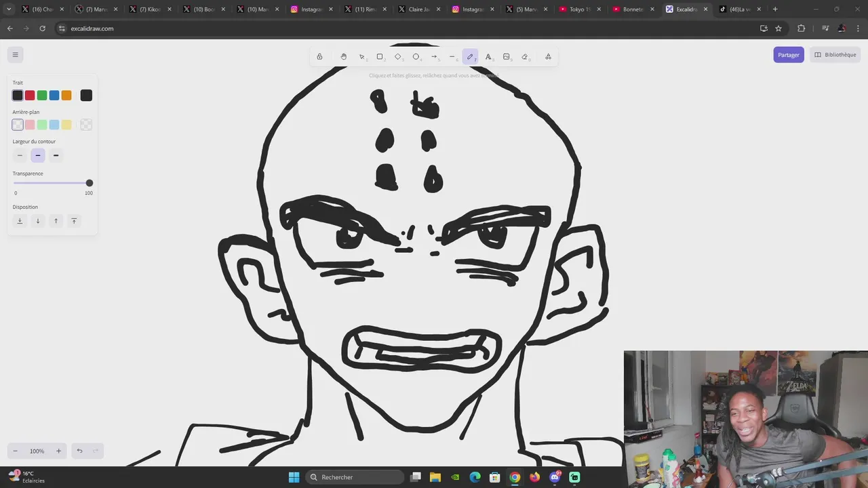Choose the transparent background swatch
Viewport: 868px width, 488px height.
pos(18,125)
